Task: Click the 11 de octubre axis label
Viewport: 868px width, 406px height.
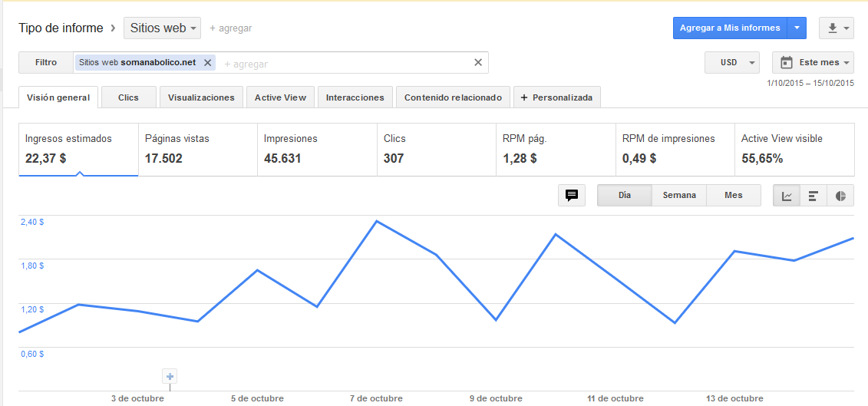Action: click(616, 398)
